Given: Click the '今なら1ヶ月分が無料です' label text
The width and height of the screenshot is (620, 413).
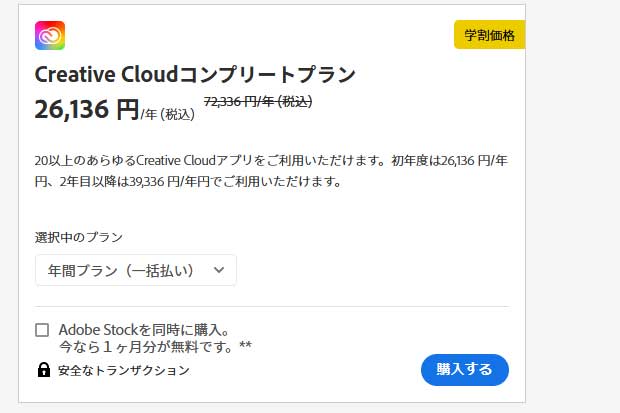Looking at the screenshot, I should [146, 347].
